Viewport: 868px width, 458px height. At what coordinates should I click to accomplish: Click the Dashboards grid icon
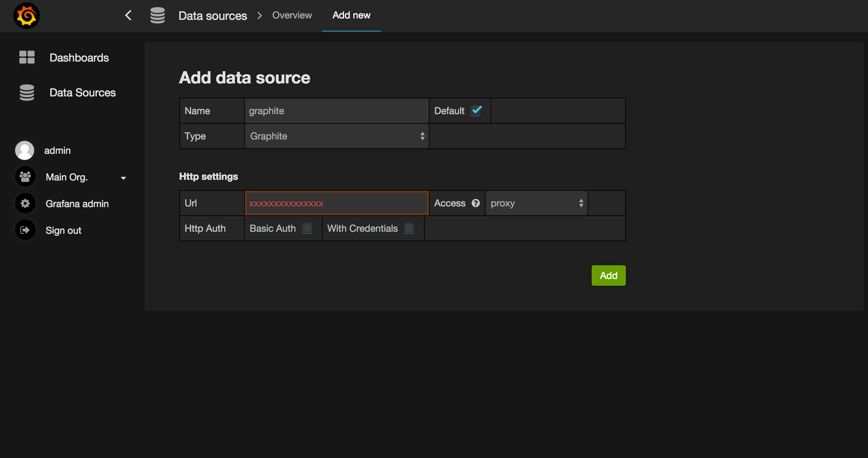click(x=27, y=57)
